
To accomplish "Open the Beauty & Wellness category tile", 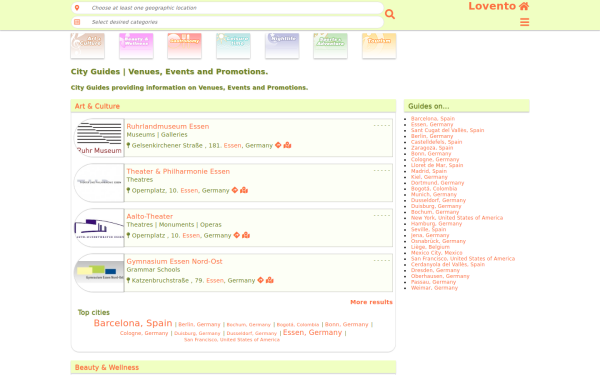I will tap(136, 46).
